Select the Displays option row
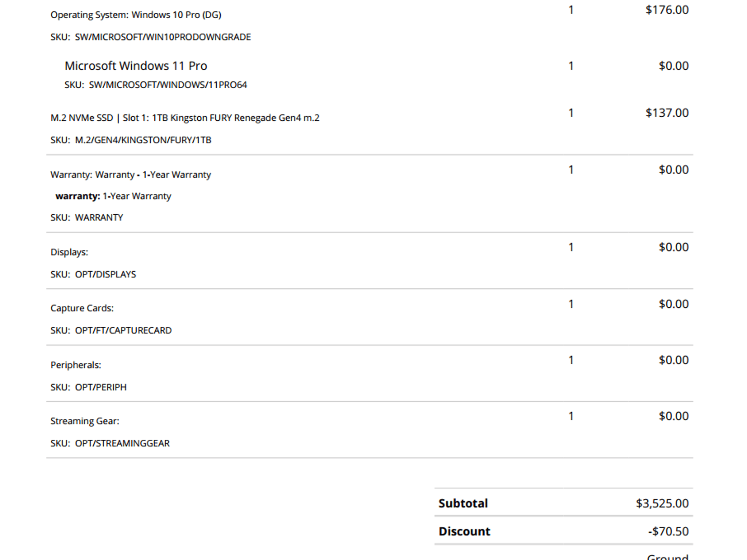Viewport: 747px width, 560px height. [x=369, y=261]
